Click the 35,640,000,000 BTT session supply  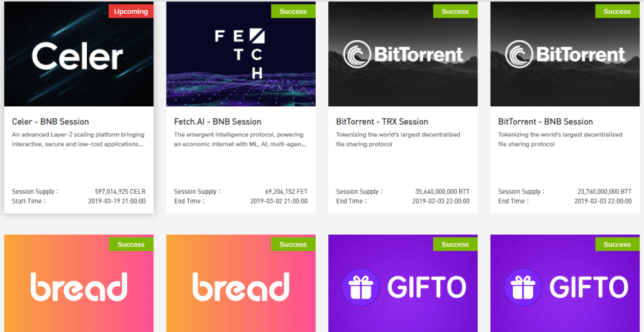click(442, 192)
